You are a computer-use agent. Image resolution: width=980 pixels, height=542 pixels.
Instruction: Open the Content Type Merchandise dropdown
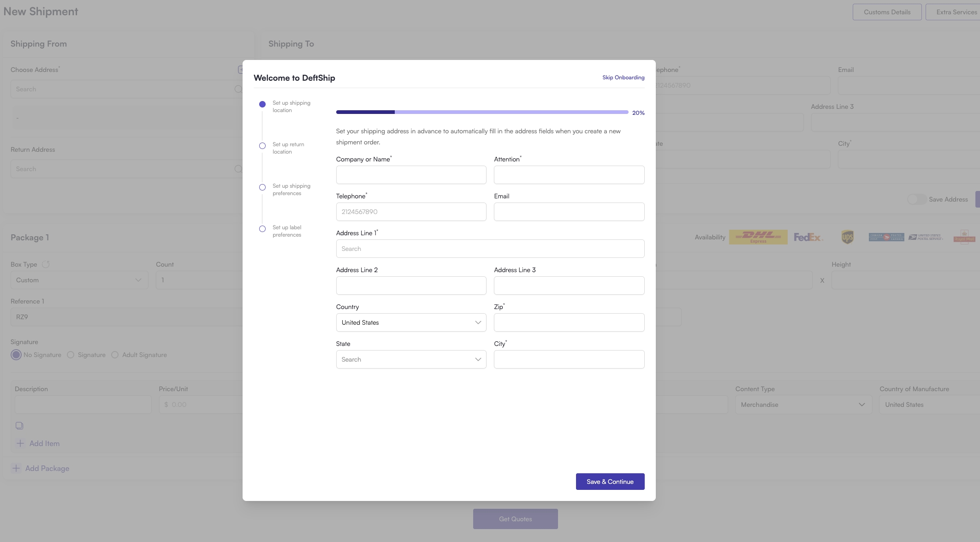click(x=803, y=405)
